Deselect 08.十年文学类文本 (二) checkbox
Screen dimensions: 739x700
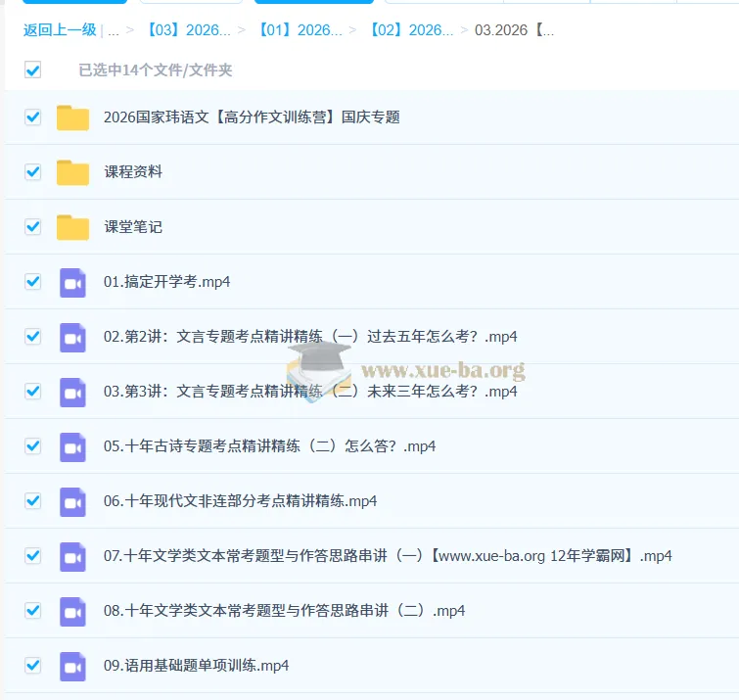33,610
